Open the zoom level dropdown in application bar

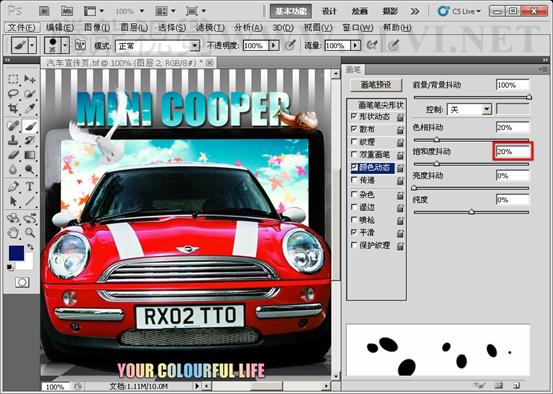click(x=142, y=11)
